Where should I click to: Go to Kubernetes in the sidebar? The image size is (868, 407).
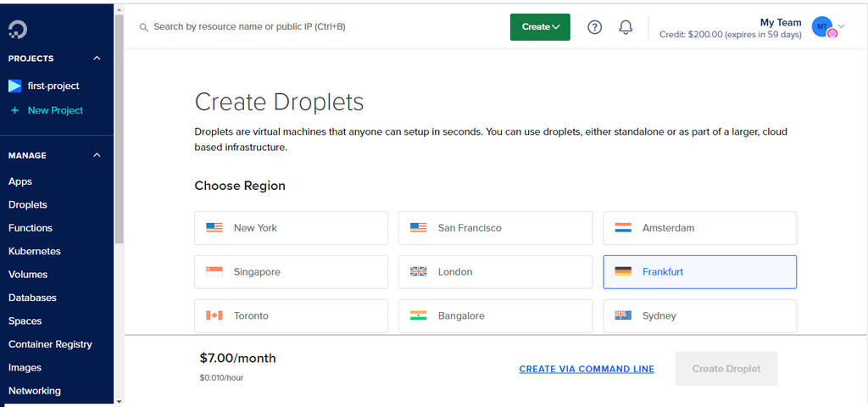pos(35,251)
